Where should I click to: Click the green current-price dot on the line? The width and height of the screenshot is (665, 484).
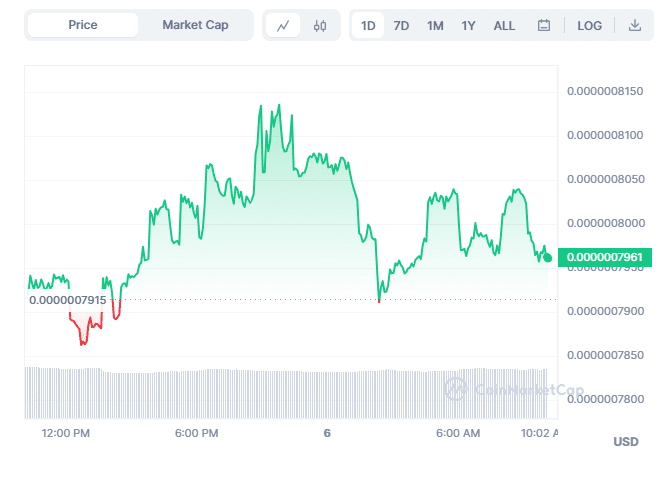547,258
